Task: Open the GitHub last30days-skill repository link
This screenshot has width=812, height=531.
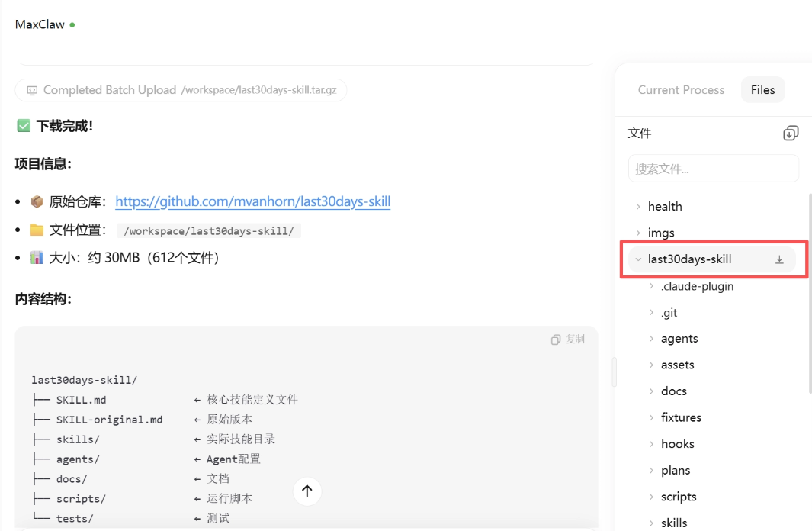Action: [252, 201]
